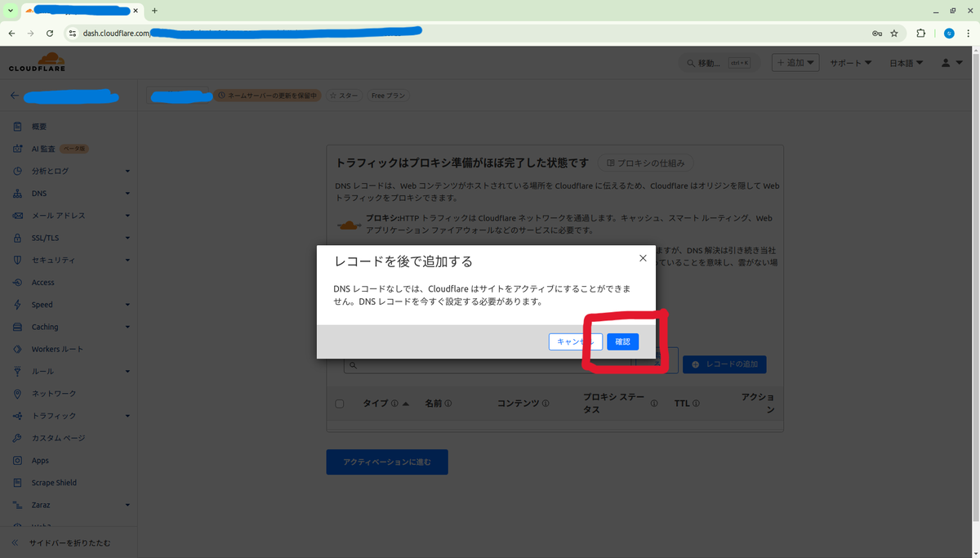Open the サポート dropdown menu
This screenshot has width=980, height=558.
coord(851,63)
